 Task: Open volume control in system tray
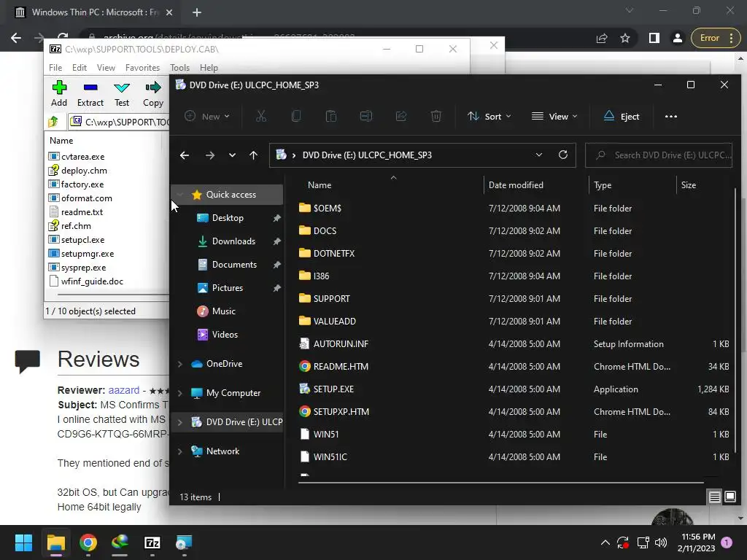click(661, 542)
